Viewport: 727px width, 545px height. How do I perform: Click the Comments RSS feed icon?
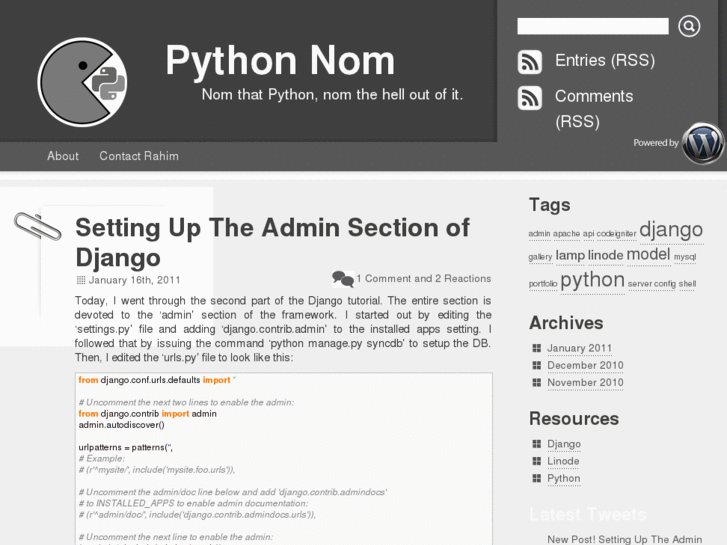(529, 98)
